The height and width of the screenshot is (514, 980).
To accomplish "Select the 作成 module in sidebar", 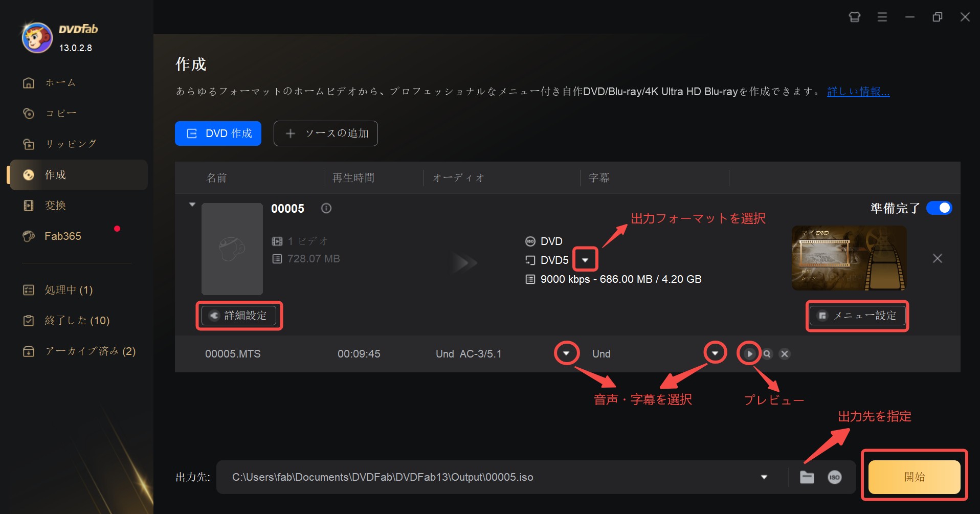I will tap(79, 175).
